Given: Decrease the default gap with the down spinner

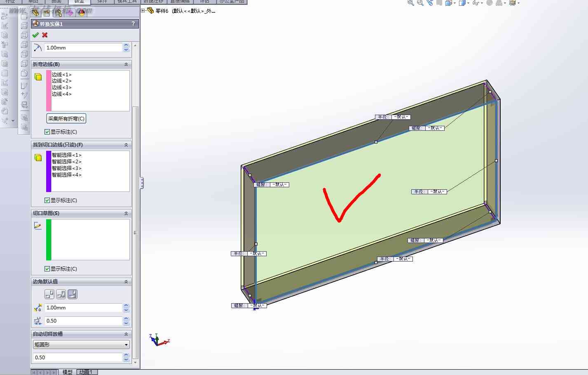Looking at the screenshot, I should tap(126, 310).
